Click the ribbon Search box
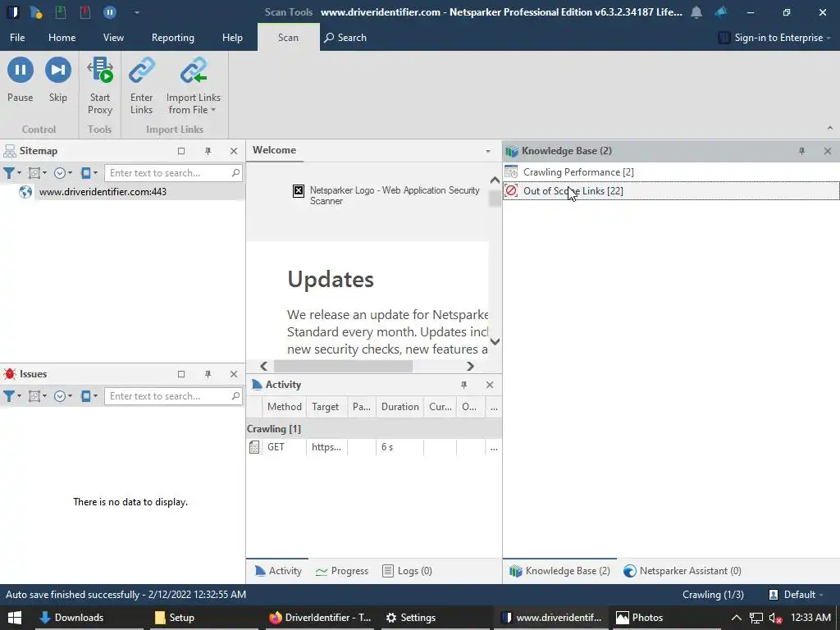The image size is (840, 630). (345, 38)
